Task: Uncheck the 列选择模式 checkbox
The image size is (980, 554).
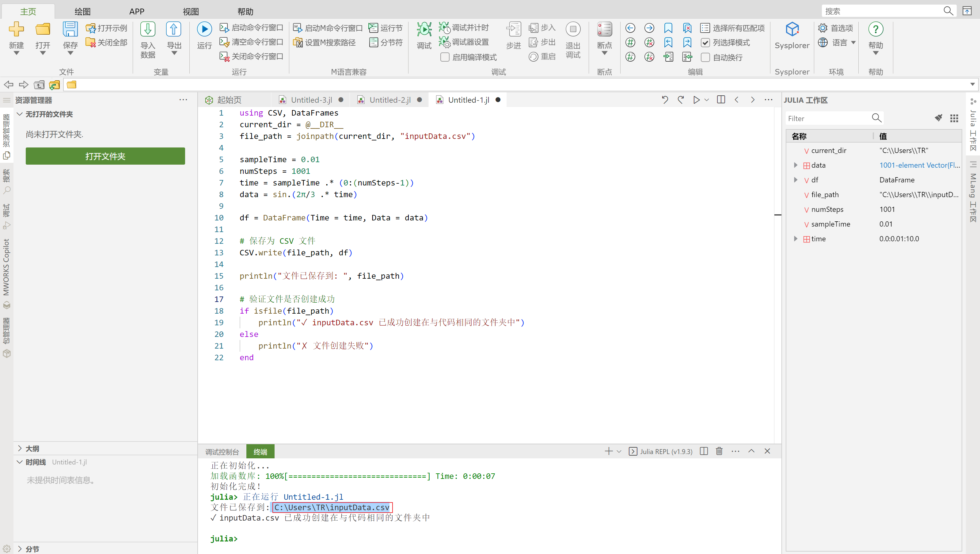Action: click(x=705, y=43)
